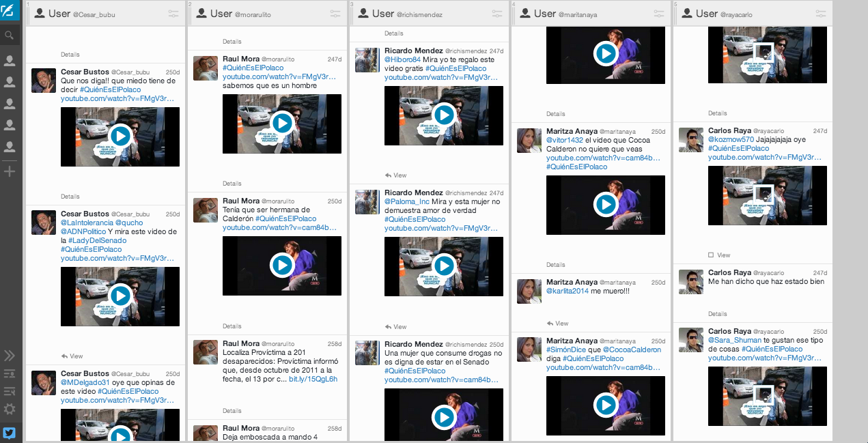
Task: Open the Settings gear in the sidebar
Action: click(10, 409)
